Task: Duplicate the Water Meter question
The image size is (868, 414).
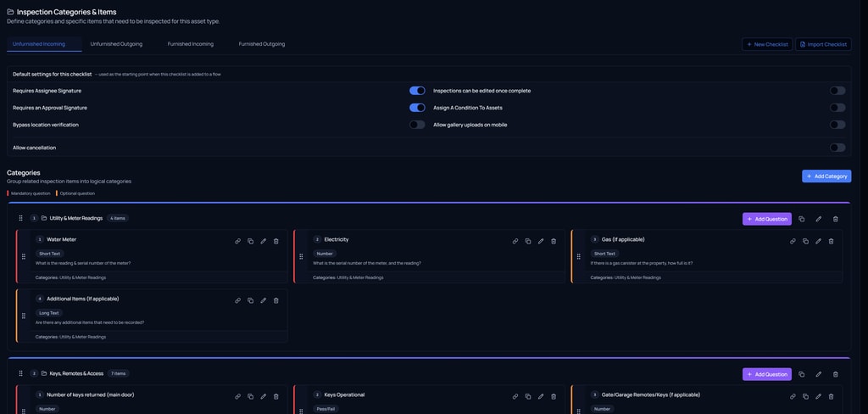Action: (250, 241)
